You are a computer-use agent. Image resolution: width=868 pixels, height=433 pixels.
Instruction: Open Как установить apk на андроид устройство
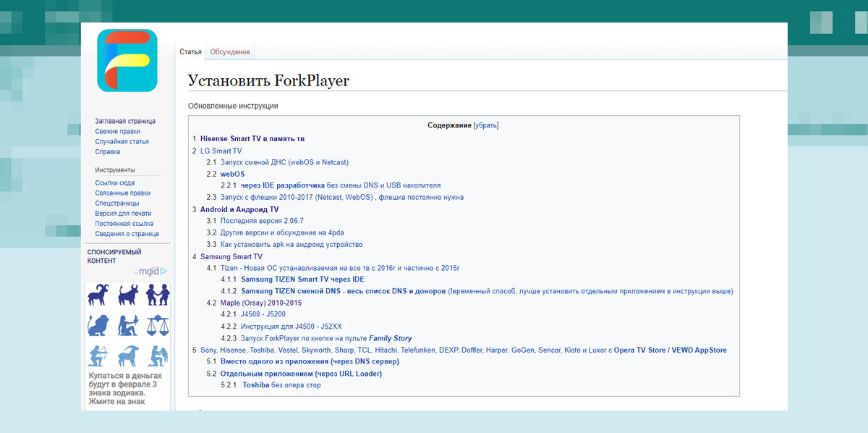pyautogui.click(x=292, y=245)
